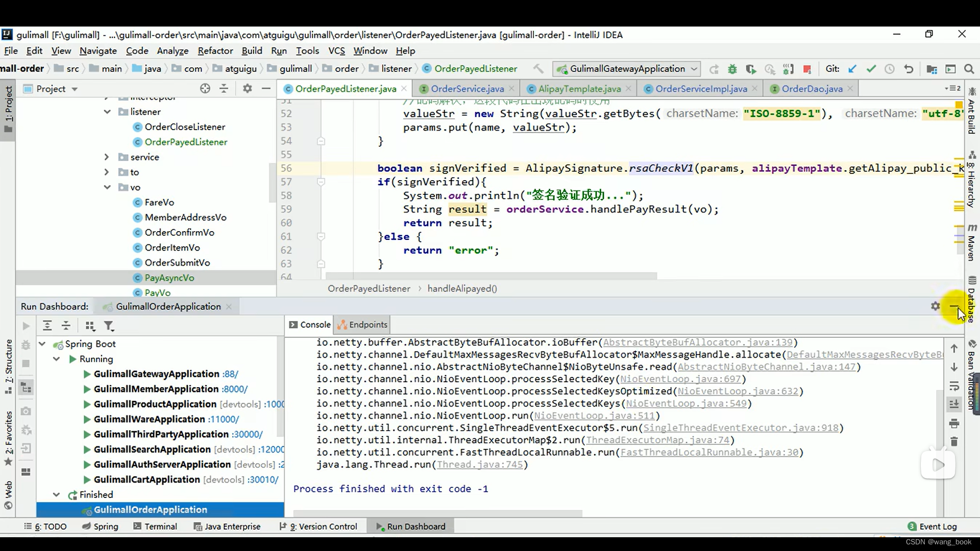The image size is (980, 551).
Task: Click the Project Structure icon in toolbar
Action: [x=932, y=69]
